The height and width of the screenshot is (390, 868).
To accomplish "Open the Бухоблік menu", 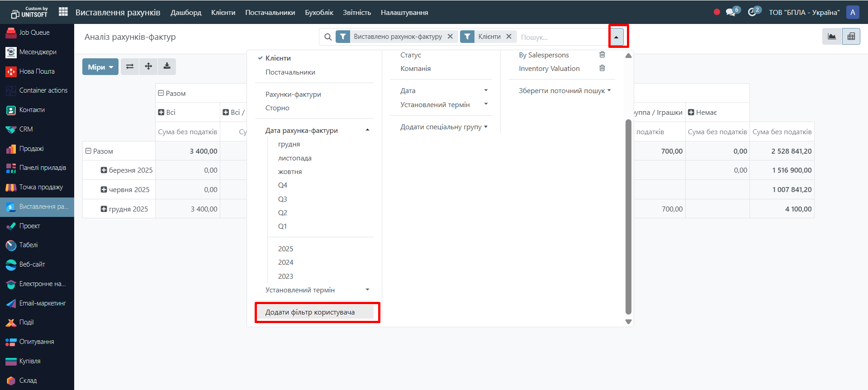I will pyautogui.click(x=319, y=13).
